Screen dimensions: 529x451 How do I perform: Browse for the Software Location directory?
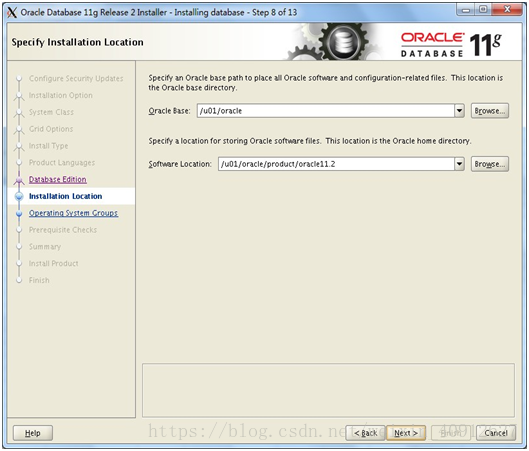(490, 164)
